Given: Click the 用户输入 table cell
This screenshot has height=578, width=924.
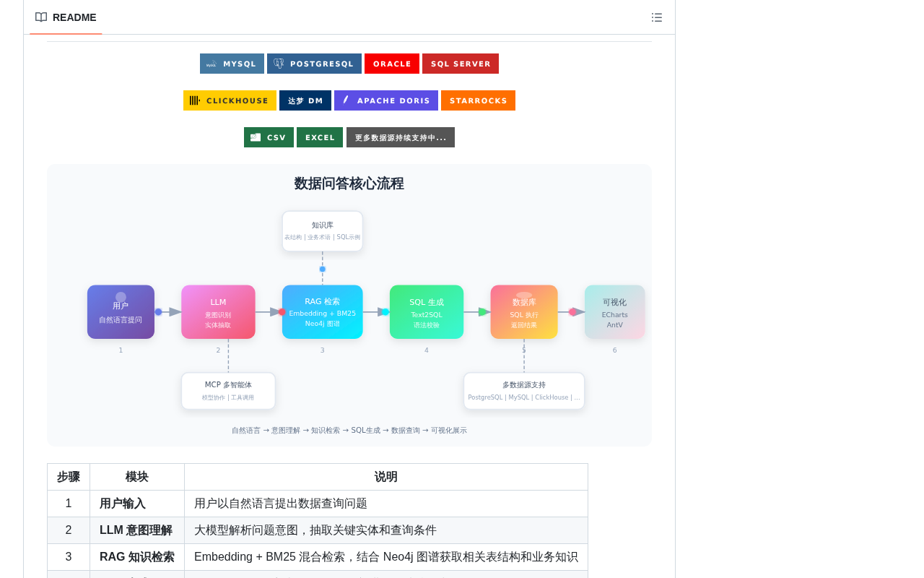Looking at the screenshot, I should pos(137,504).
